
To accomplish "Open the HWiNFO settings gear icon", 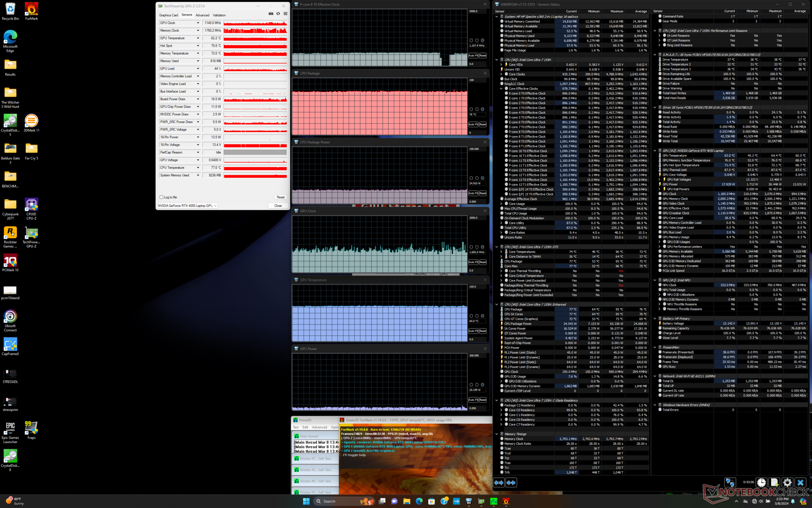I will coord(787,483).
